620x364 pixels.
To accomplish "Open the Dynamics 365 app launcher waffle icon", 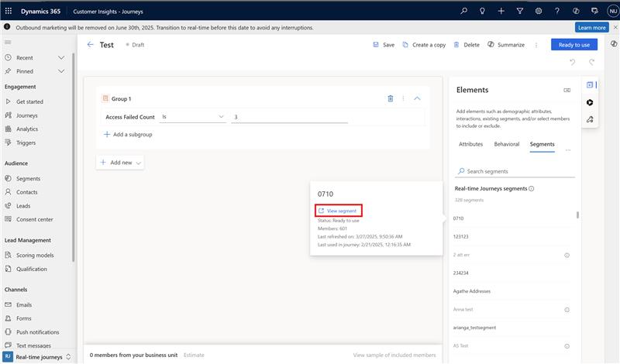I will point(12,12).
